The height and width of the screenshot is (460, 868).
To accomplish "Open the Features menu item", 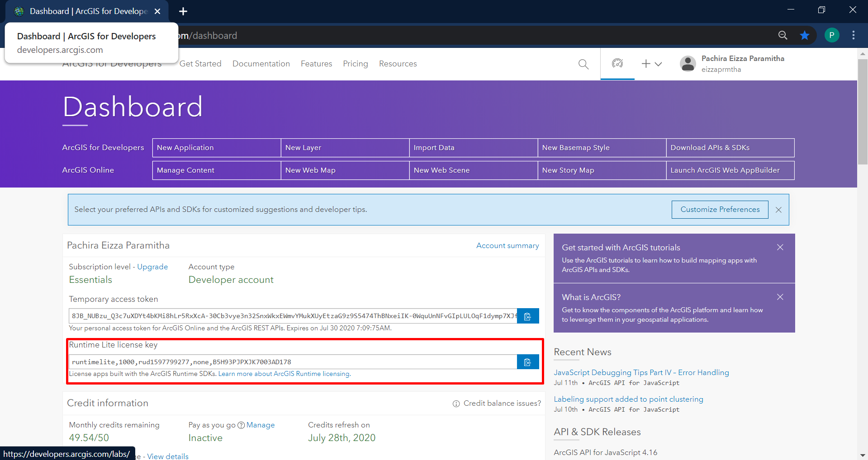I will point(317,64).
